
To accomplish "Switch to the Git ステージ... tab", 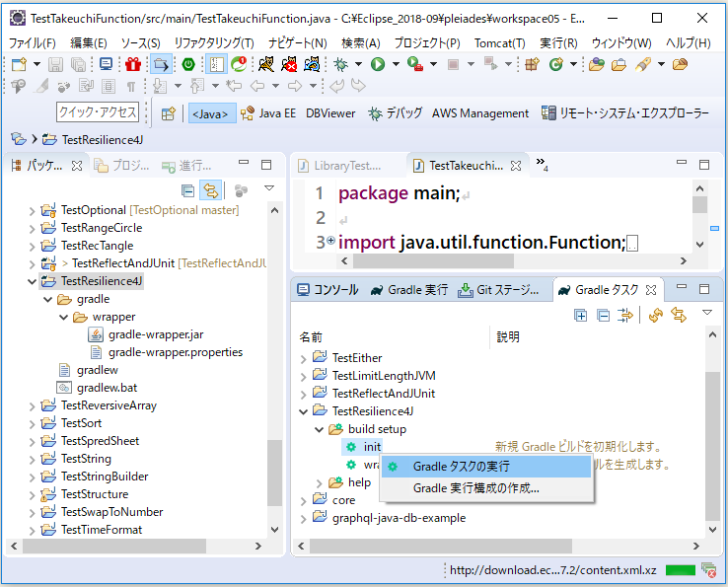I will pos(498,290).
